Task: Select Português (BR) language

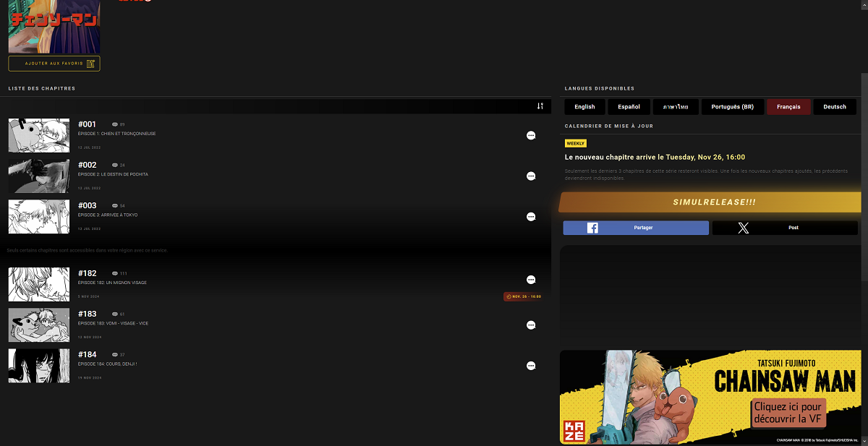Action: (x=732, y=107)
